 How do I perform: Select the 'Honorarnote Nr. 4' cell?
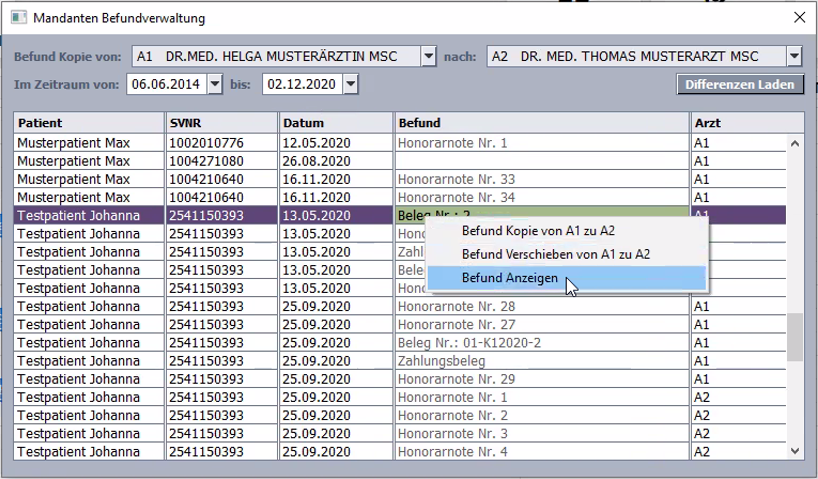tap(542, 452)
